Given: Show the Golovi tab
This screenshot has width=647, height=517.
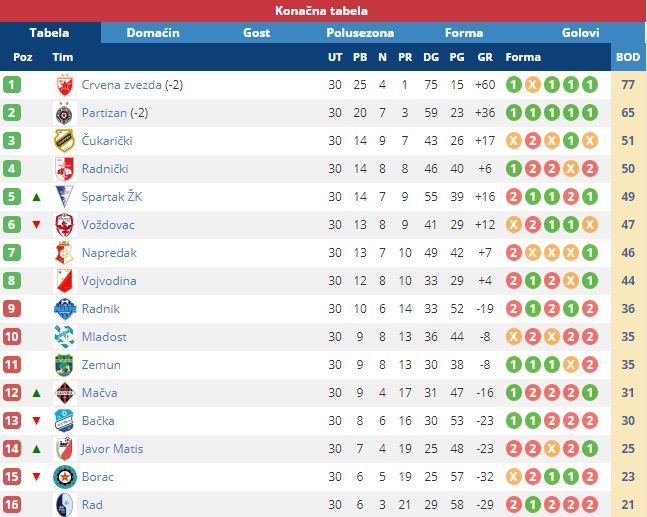Looking at the screenshot, I should (x=581, y=33).
